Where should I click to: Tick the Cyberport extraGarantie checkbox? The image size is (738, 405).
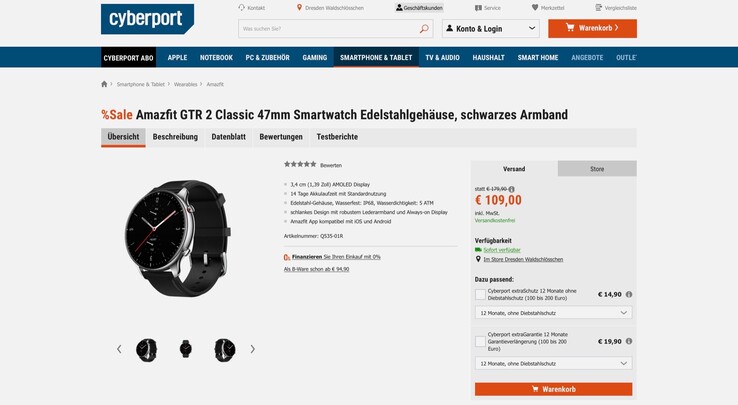tap(480, 341)
